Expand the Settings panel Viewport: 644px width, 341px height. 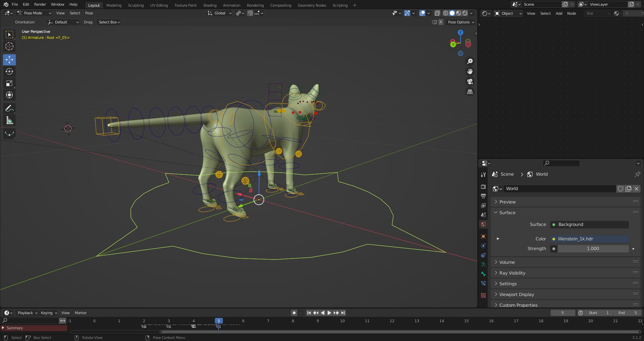click(566, 284)
